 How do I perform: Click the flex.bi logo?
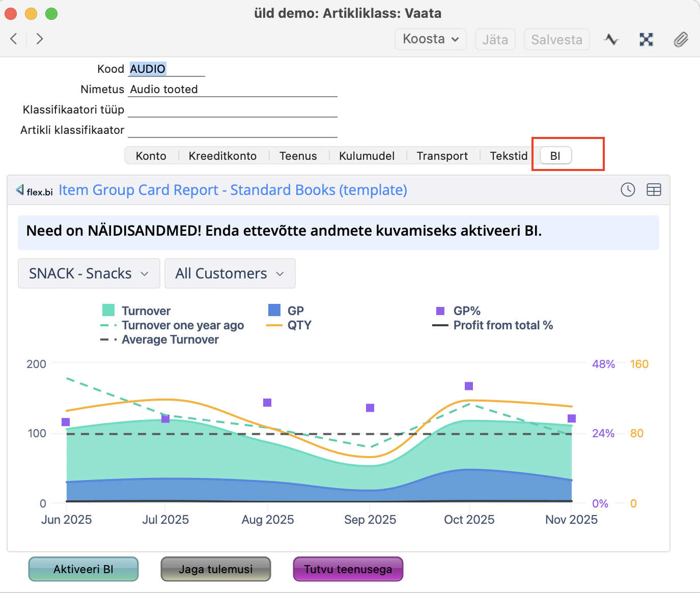pyautogui.click(x=35, y=190)
